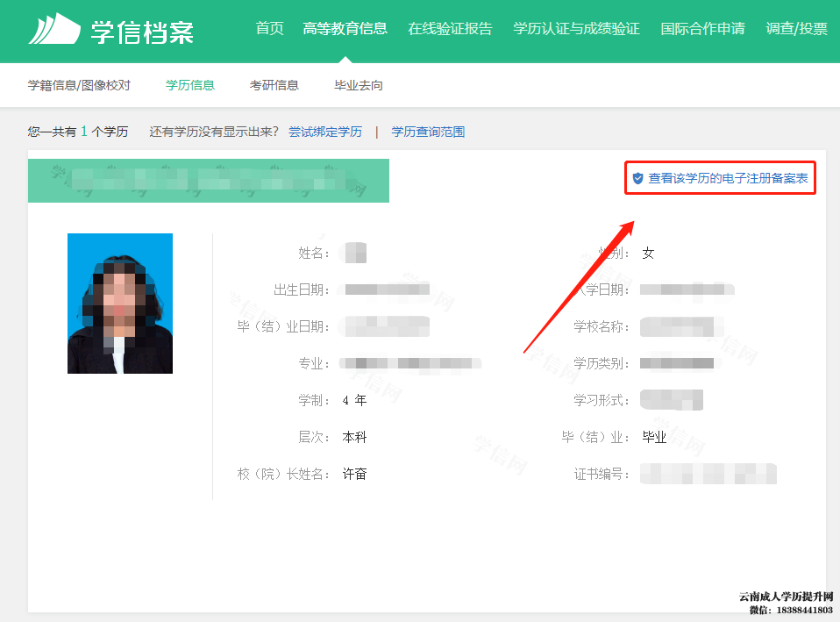
Task: Click the green degree title banner
Action: coord(208,180)
